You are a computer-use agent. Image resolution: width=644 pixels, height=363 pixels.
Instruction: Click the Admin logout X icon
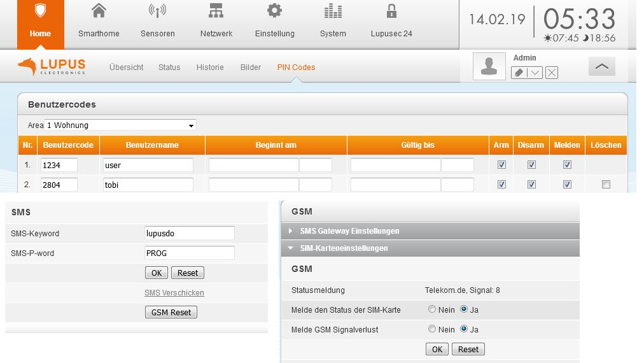(x=552, y=73)
